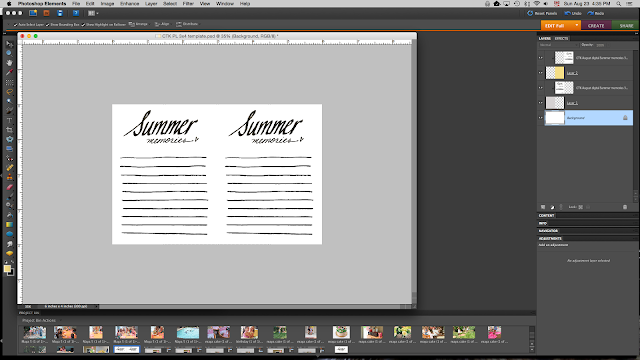Click the create new layer icon
This screenshot has width=640, height=360.
click(543, 207)
